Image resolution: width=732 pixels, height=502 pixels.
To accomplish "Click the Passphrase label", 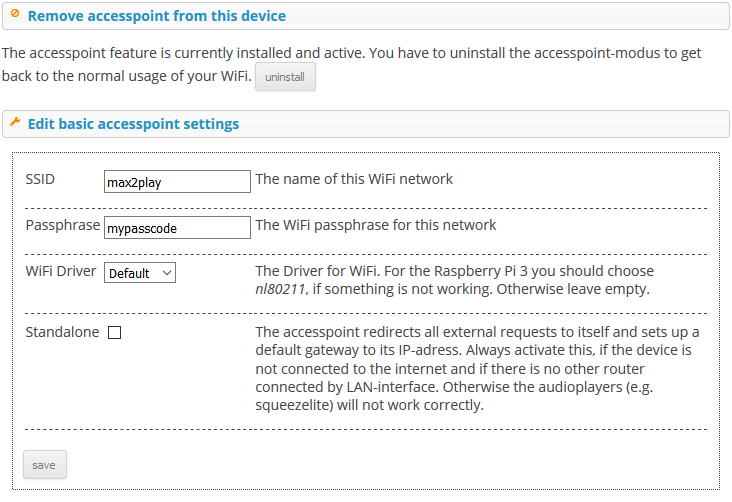I will click(63, 225).
